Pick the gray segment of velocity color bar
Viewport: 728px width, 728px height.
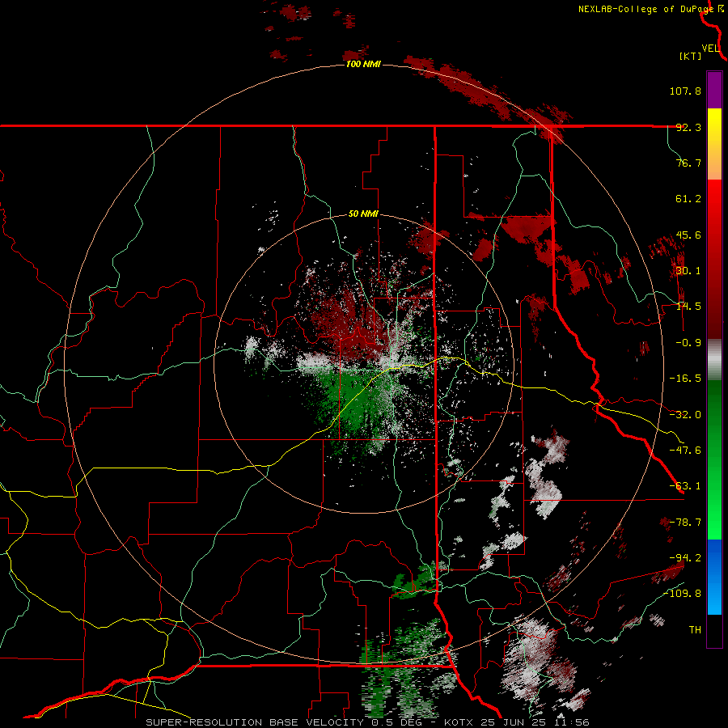coord(714,360)
